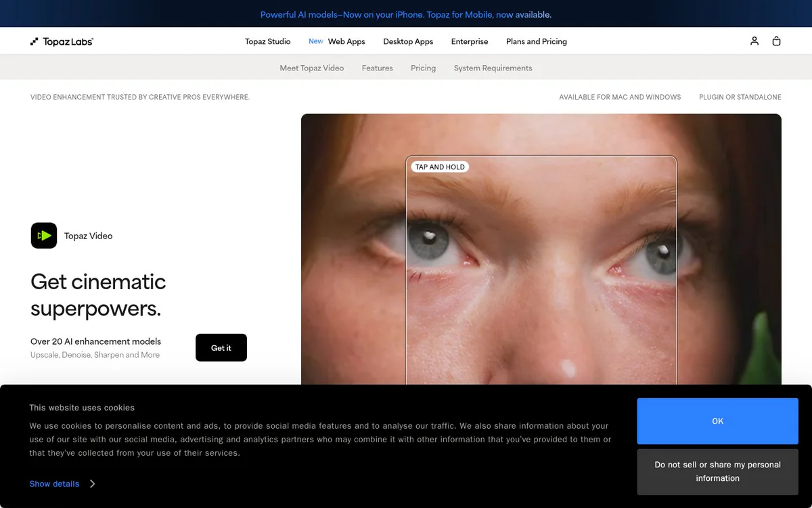Click the TAP AND HOLD label
Screen dimensions: 812x508
(440, 167)
